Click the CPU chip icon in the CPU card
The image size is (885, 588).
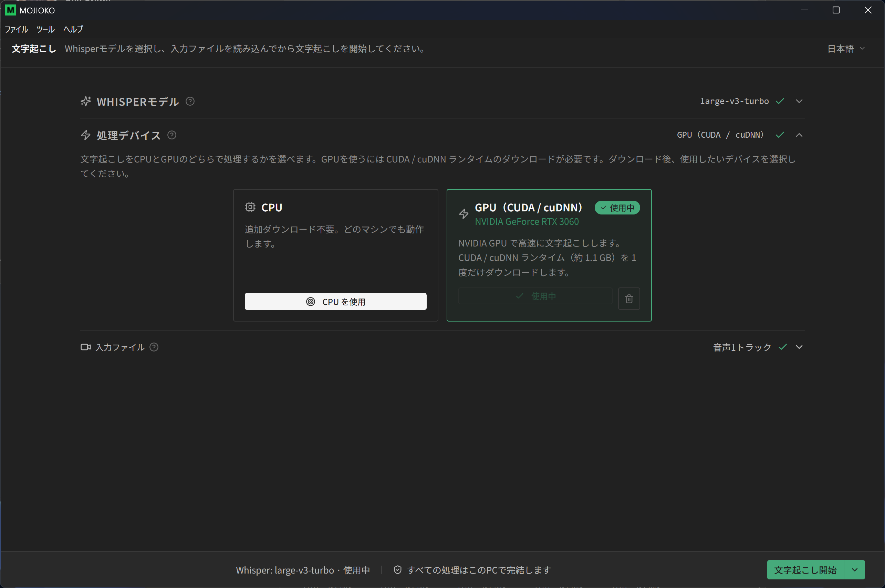pos(250,207)
